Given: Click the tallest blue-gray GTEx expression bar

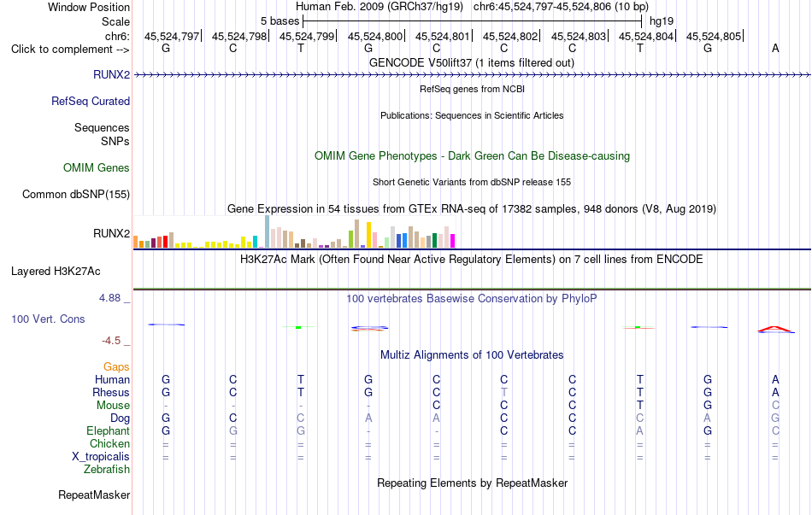Looking at the screenshot, I should click(x=268, y=231).
